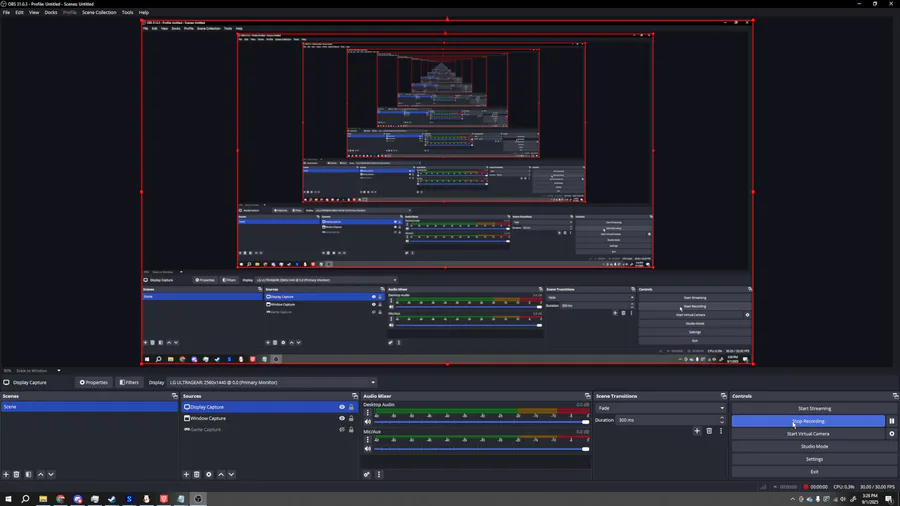Toggle lock on Game Capture source

coord(351,430)
